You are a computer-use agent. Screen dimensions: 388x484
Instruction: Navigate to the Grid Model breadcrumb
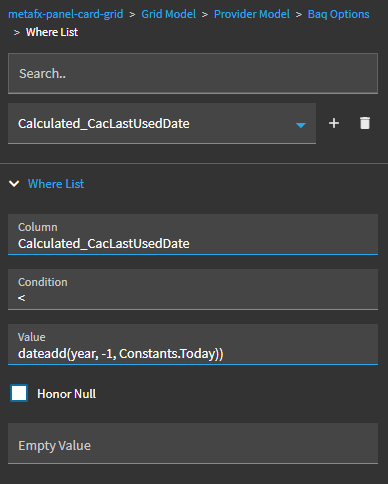[169, 14]
